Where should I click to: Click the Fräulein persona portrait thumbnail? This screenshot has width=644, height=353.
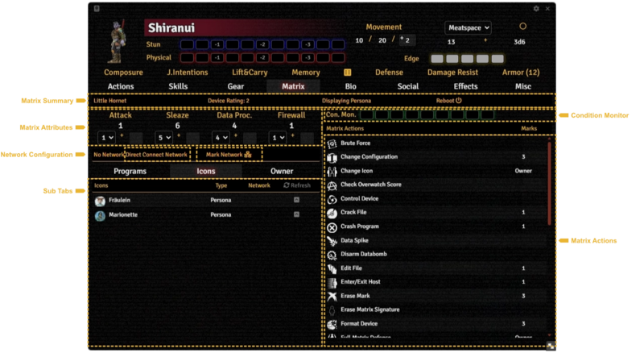pos(100,201)
